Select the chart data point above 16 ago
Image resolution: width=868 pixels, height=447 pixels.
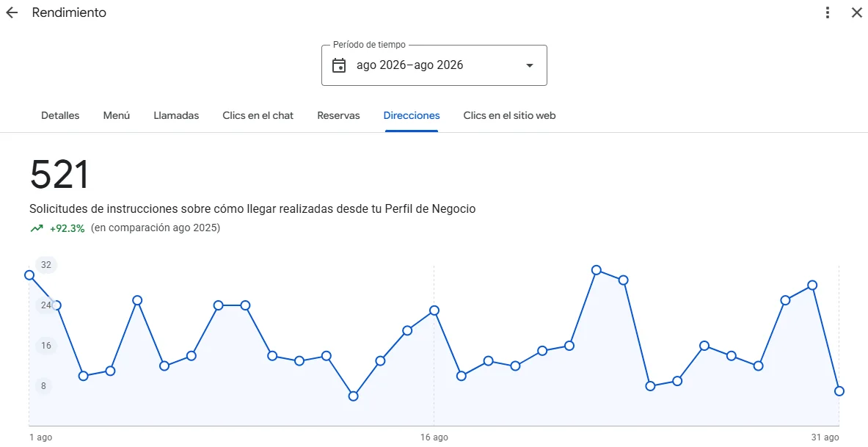[x=434, y=310]
